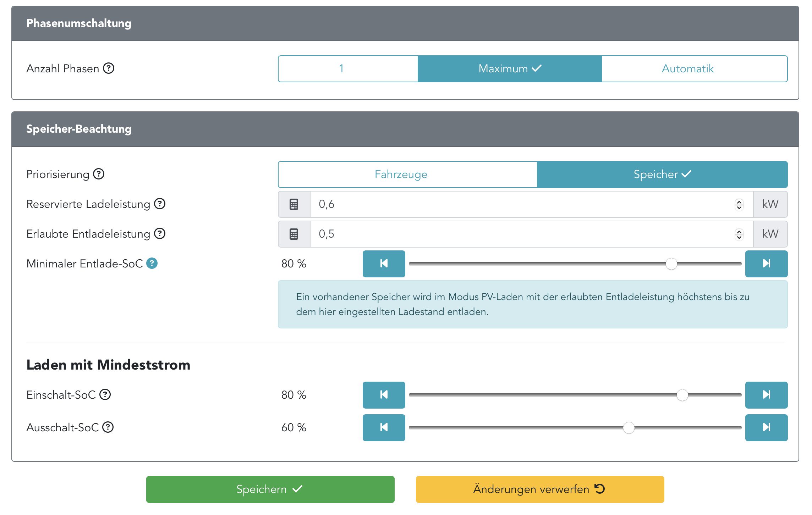Click calculator icon for Reservierte Ladeleistung

tap(294, 204)
